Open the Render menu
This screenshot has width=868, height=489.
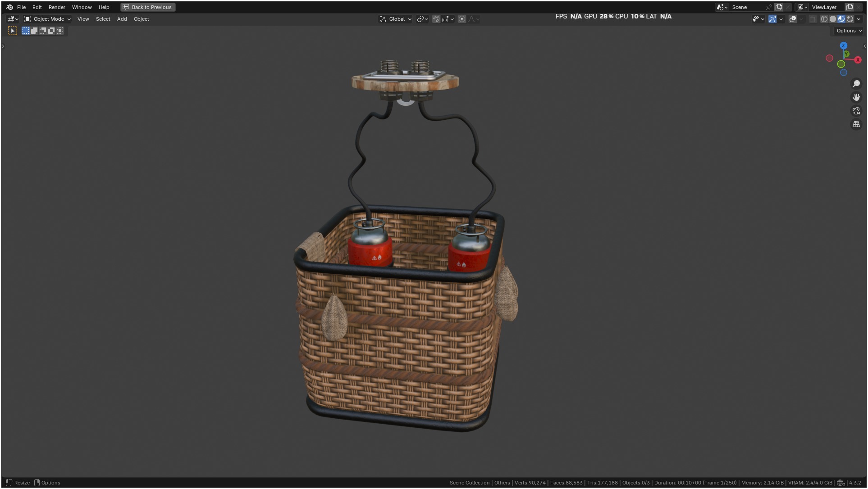57,7
